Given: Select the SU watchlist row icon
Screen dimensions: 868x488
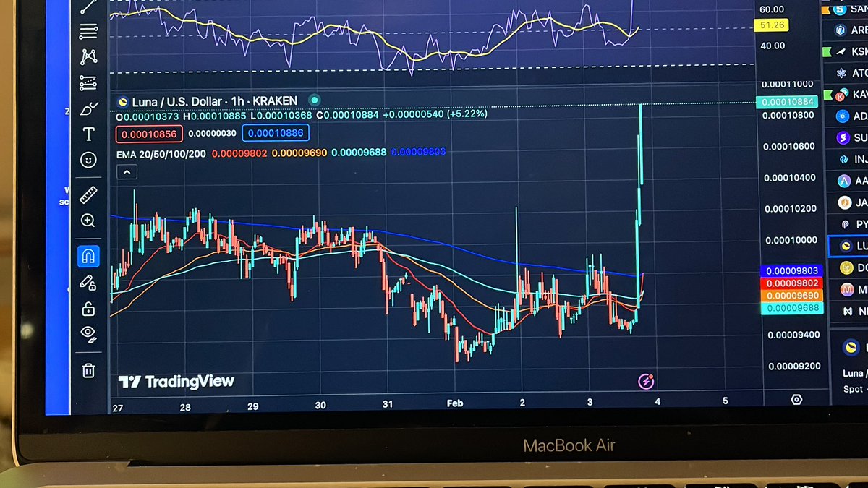Looking at the screenshot, I should tap(843, 137).
